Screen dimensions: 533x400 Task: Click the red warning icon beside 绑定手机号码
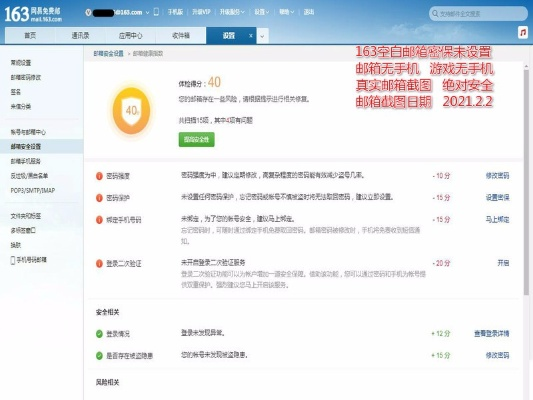pyautogui.click(x=99, y=220)
